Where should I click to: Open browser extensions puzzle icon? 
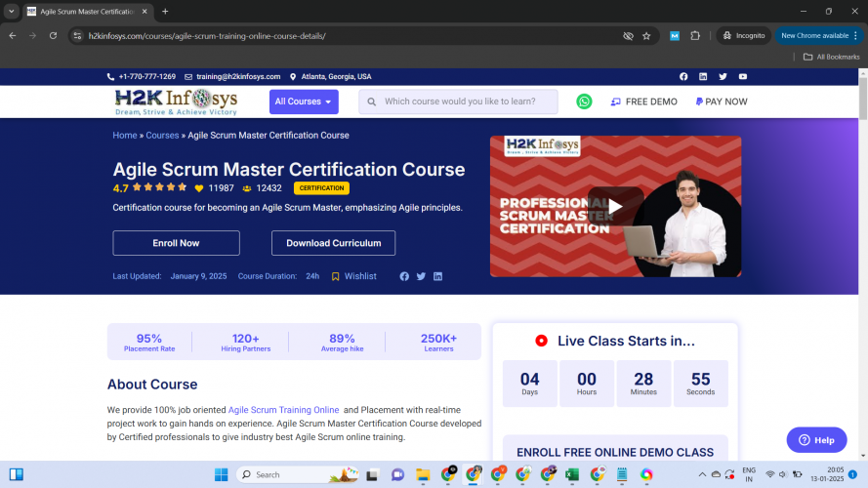[695, 35]
